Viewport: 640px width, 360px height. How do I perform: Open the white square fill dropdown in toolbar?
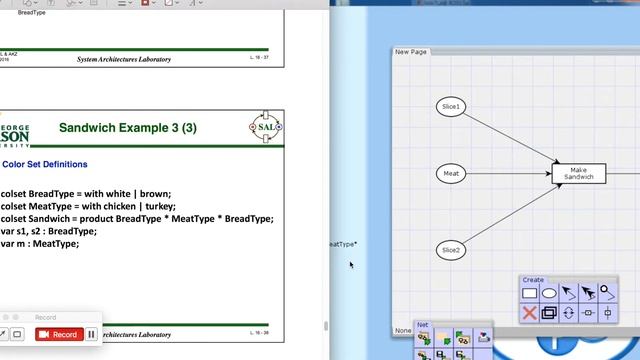[172, 3]
